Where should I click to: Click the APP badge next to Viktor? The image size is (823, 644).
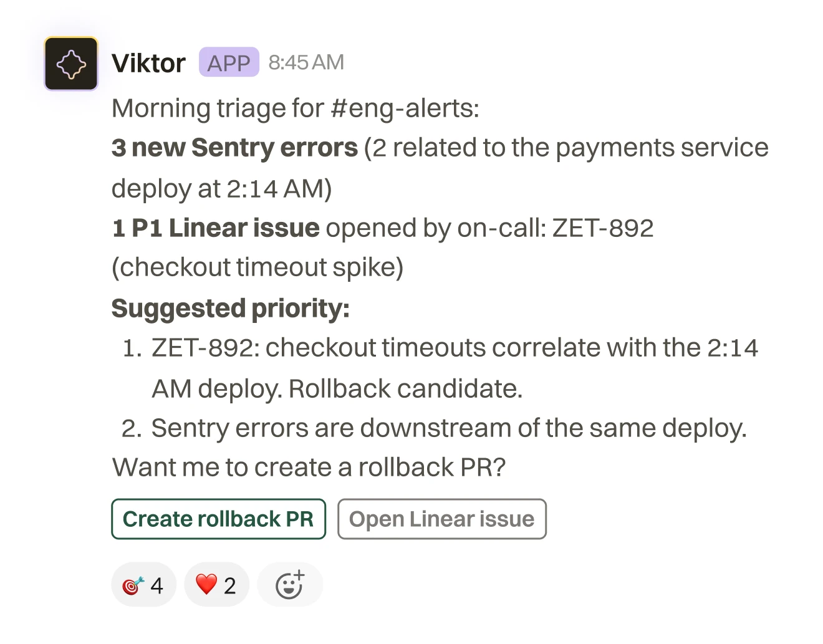pyautogui.click(x=229, y=62)
